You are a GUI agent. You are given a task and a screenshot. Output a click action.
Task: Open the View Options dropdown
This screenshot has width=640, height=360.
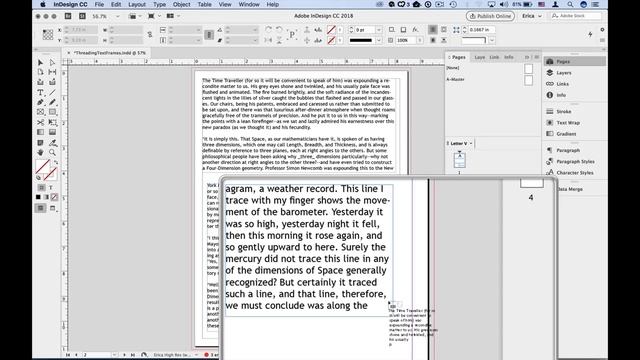point(134,16)
